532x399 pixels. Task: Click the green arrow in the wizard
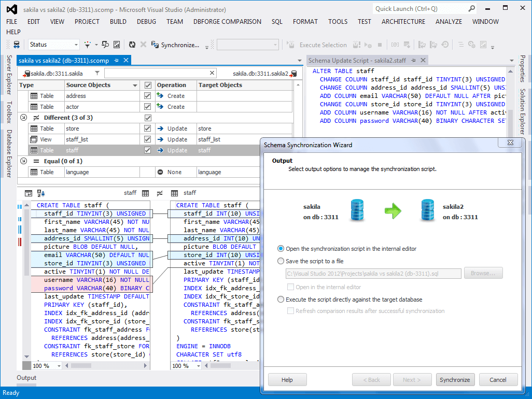point(393,211)
